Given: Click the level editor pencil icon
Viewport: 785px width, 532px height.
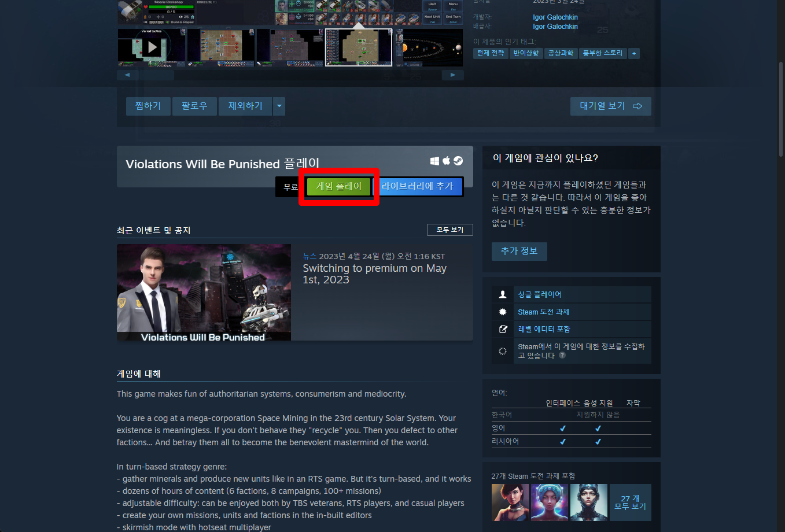Looking at the screenshot, I should [503, 329].
